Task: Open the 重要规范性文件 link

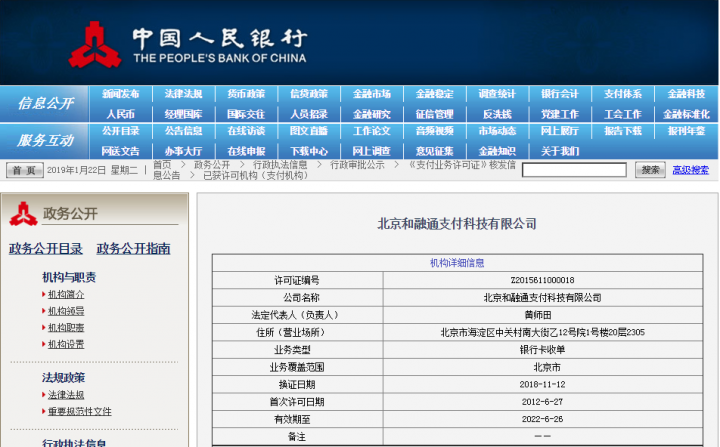Action: pyautogui.click(x=80, y=412)
